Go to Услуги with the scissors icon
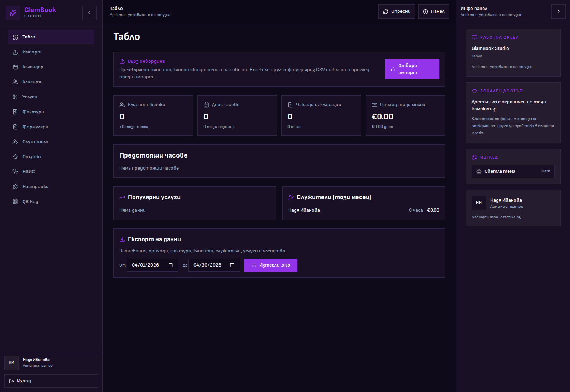The height and width of the screenshot is (392, 570). [x=30, y=97]
